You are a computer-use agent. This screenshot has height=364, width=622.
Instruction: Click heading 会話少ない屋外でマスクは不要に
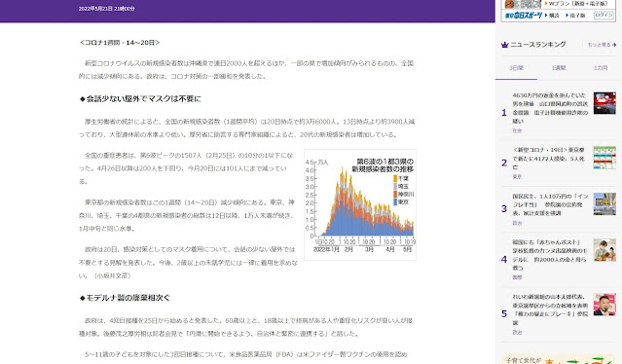click(140, 98)
